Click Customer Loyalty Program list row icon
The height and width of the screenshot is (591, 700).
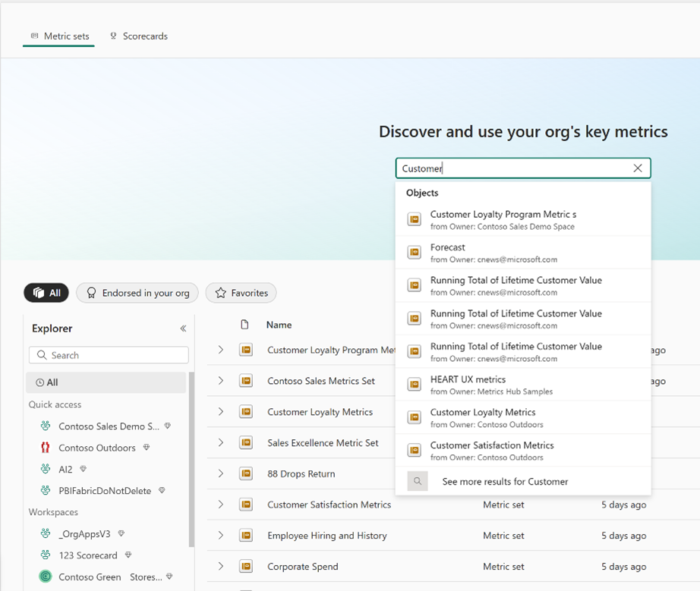click(246, 351)
